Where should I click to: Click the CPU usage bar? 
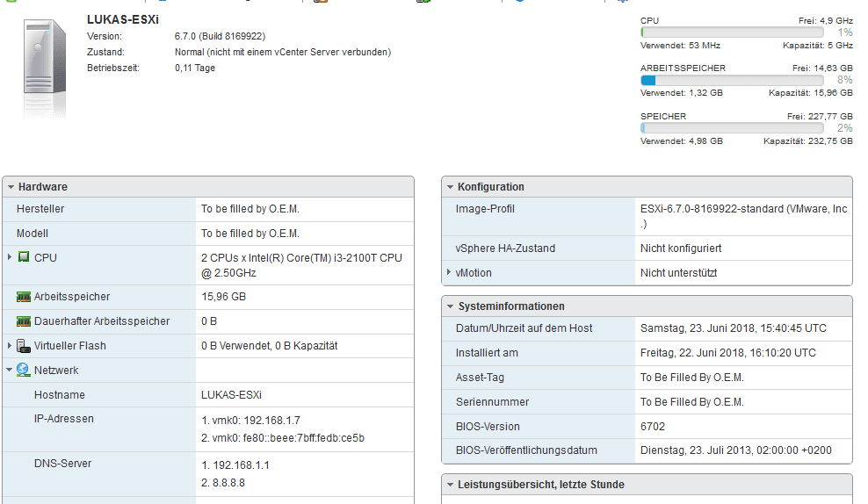[733, 32]
